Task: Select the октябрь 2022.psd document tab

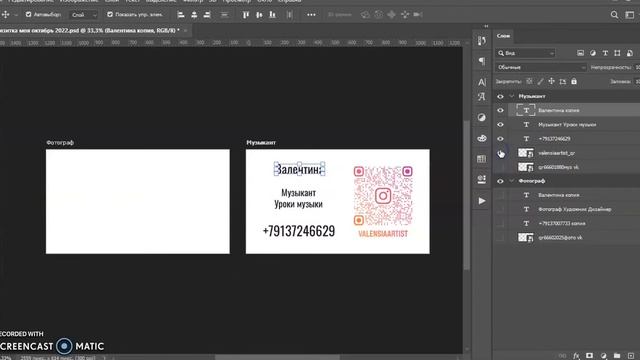Action: tap(91, 31)
